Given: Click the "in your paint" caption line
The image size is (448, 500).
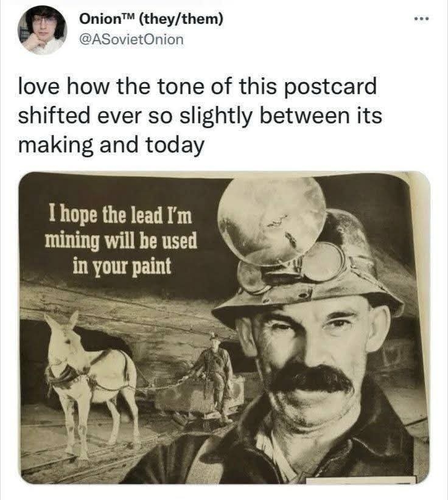Looking at the screenshot, I should tap(122, 266).
